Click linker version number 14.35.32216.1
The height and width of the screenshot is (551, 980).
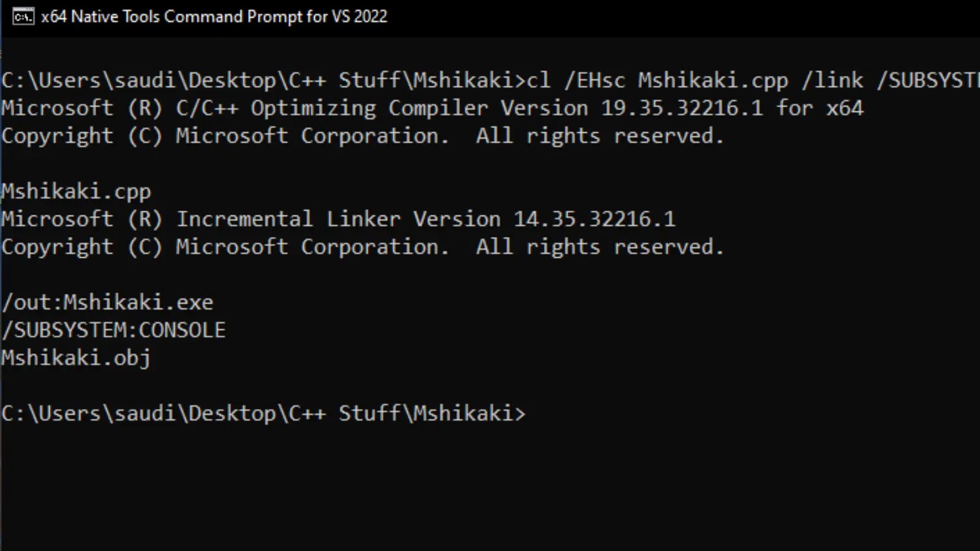click(x=595, y=219)
